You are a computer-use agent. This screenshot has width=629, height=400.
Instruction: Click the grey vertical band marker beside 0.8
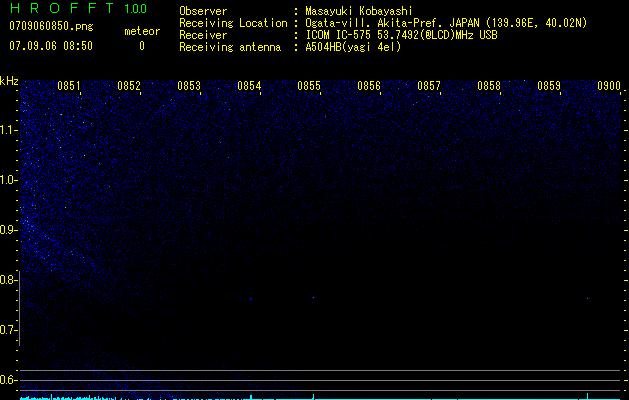pos(19,308)
